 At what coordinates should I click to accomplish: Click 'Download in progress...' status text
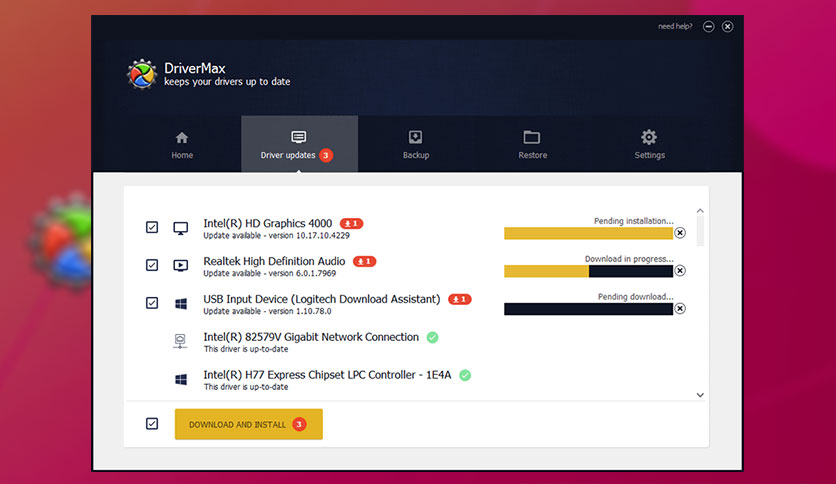[629, 259]
